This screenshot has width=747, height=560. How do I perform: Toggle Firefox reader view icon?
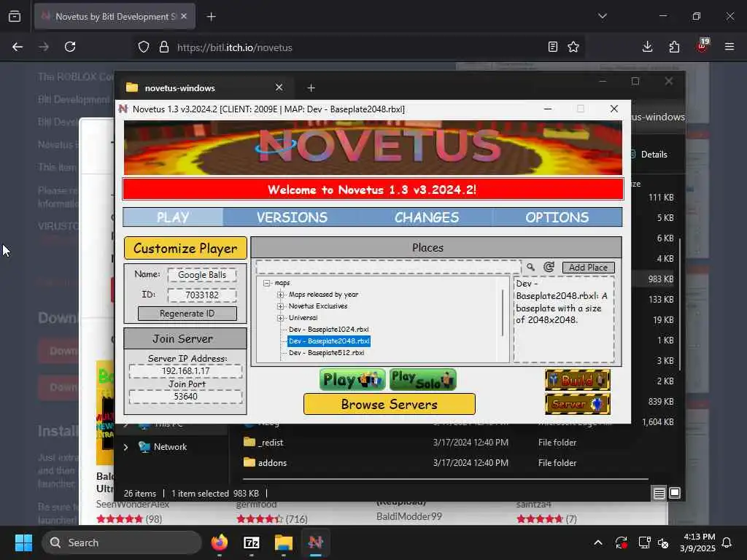point(553,47)
